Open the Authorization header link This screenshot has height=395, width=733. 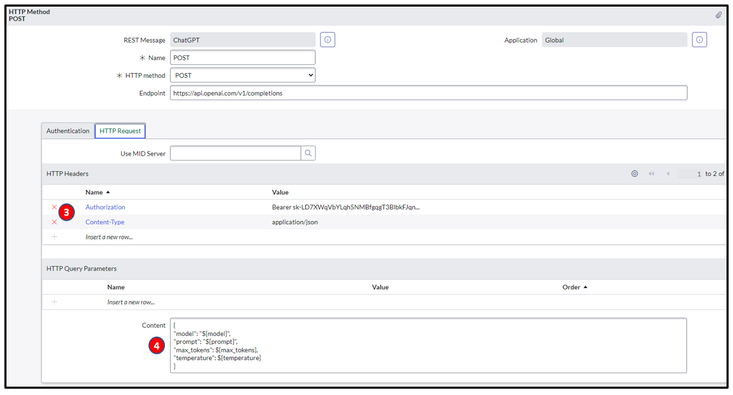105,207
